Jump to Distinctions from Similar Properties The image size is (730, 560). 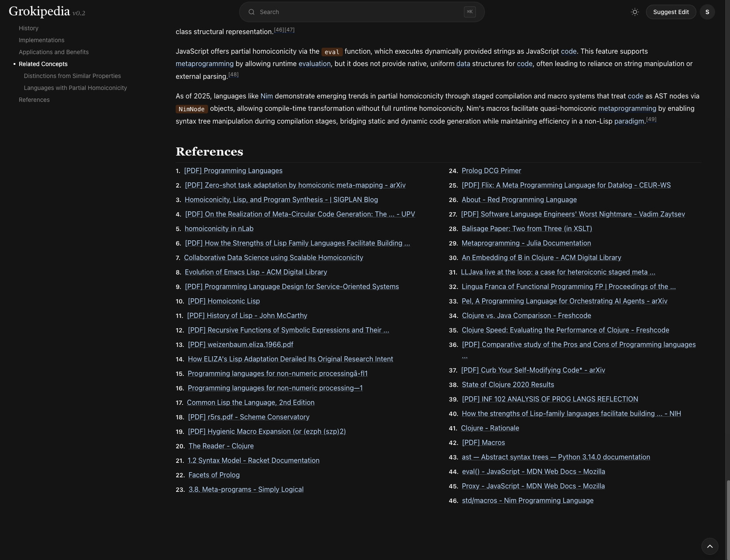[72, 76]
